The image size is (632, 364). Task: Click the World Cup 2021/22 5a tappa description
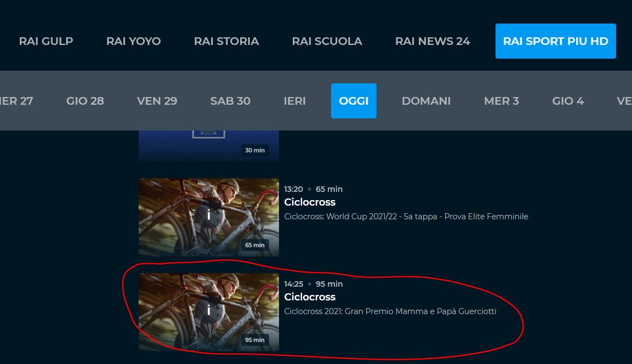coord(406,217)
